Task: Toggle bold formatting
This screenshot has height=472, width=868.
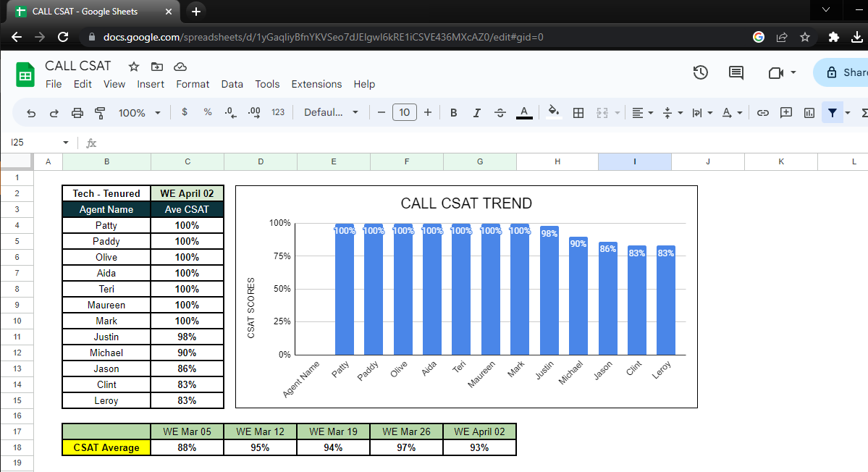Action: (x=454, y=112)
